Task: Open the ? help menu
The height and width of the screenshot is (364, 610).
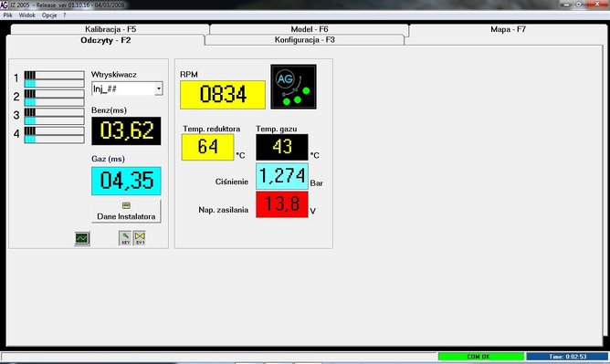Action: (65, 16)
